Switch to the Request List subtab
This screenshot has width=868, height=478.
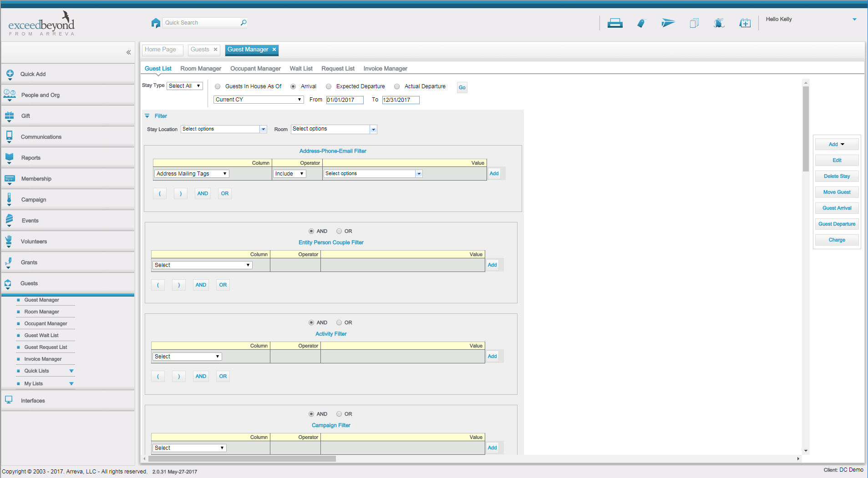click(x=338, y=69)
